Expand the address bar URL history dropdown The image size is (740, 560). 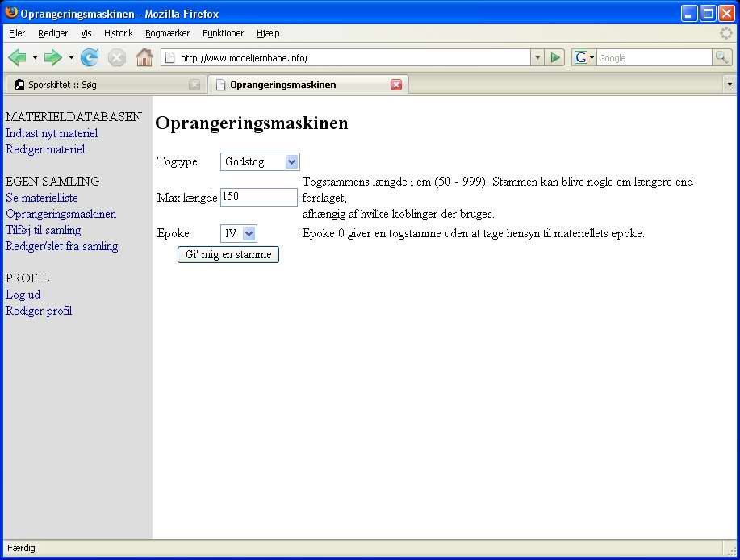(x=537, y=57)
